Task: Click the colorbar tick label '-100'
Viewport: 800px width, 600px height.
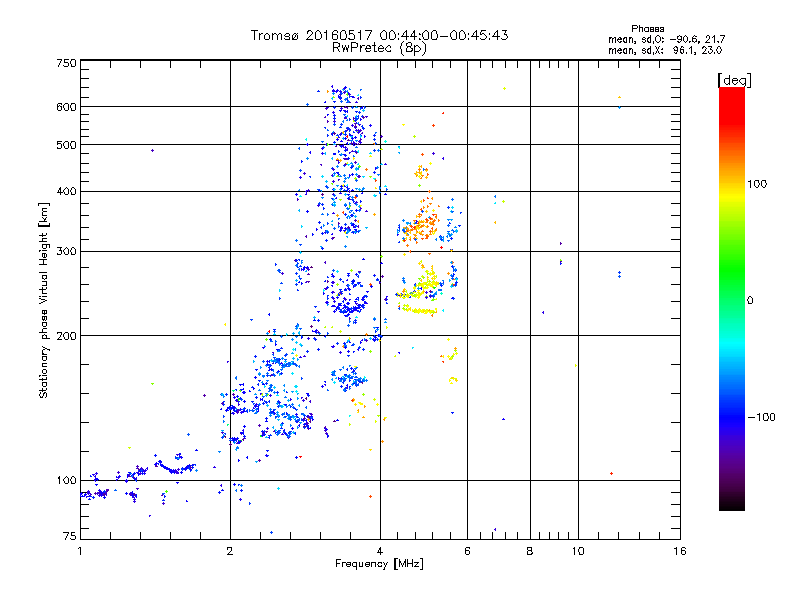Action: (x=761, y=417)
